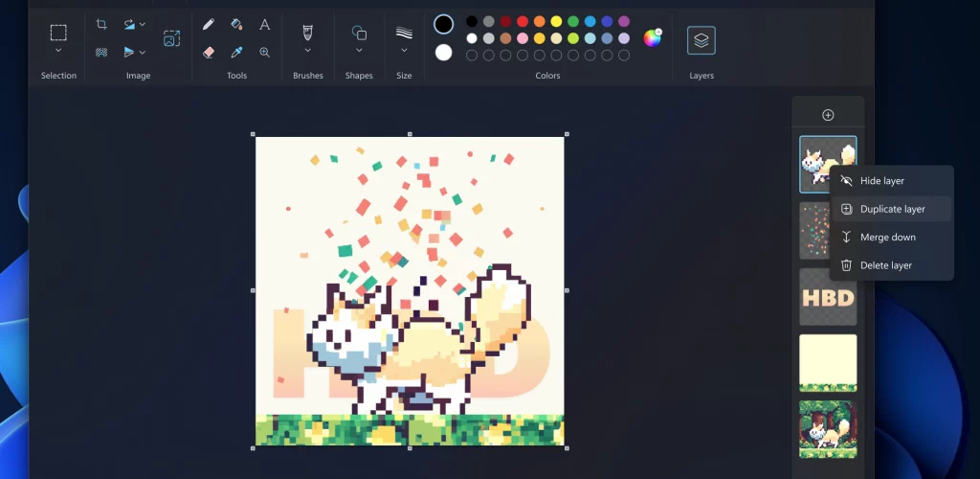Pick the brown palette swatch

coord(505,38)
